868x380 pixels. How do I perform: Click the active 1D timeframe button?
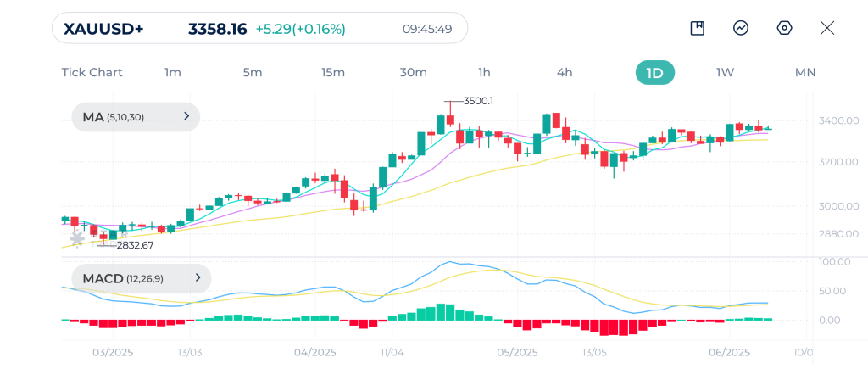coord(654,72)
